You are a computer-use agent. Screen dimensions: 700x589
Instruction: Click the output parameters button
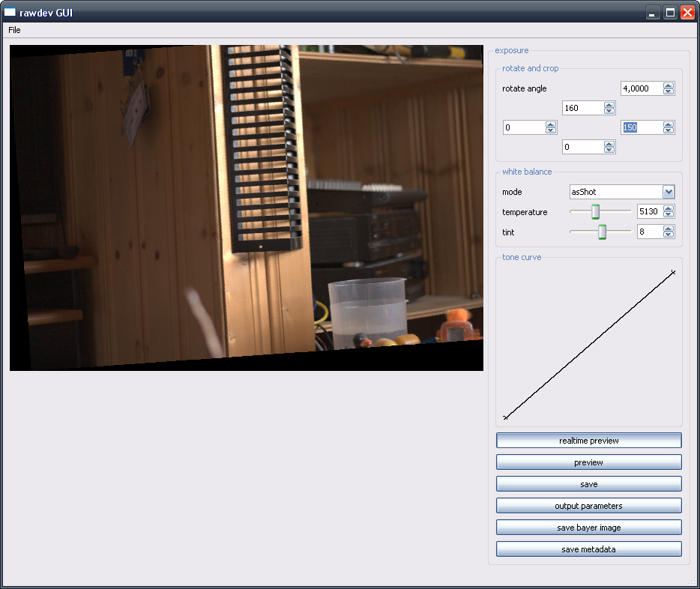pyautogui.click(x=588, y=506)
